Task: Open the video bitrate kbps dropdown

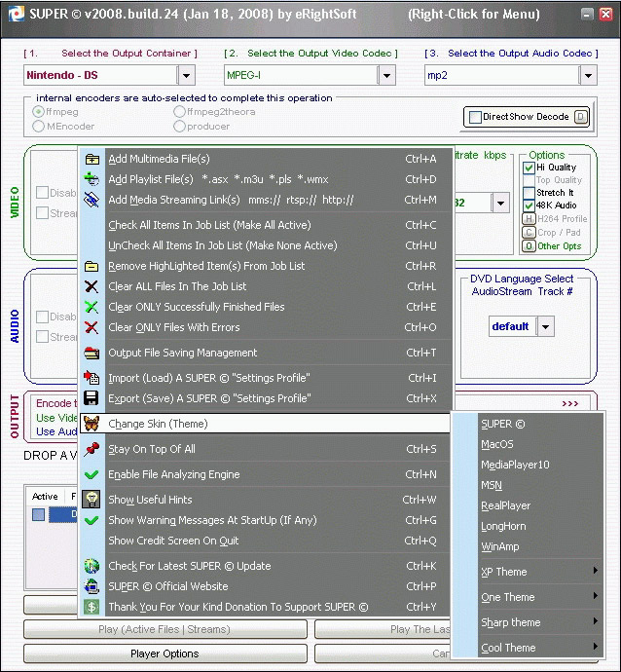Action: (500, 203)
